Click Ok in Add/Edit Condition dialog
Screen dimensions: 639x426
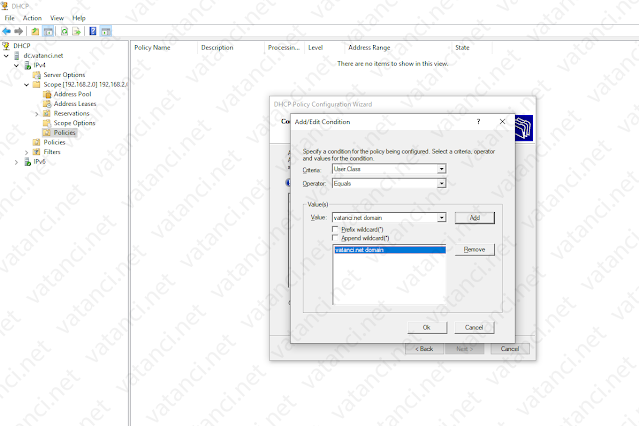[427, 327]
